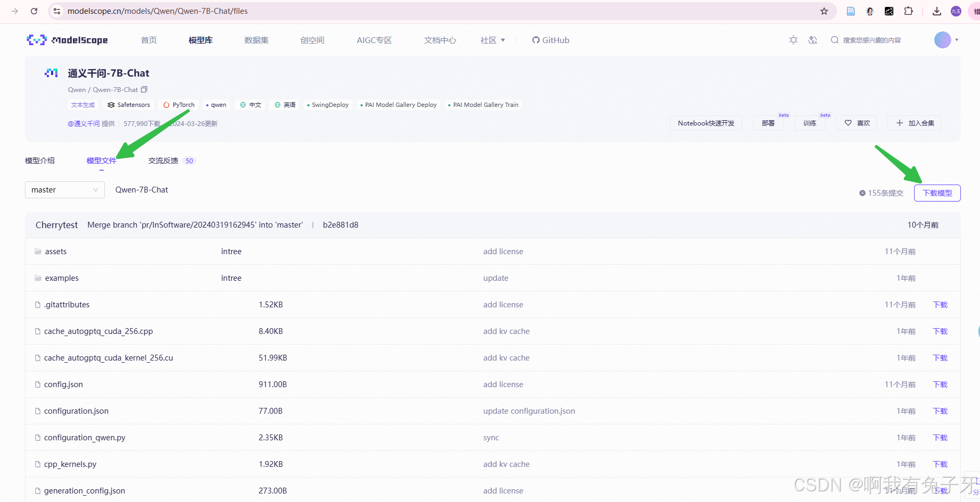Click the site info icon in address bar
This screenshot has height=502, width=980.
click(x=57, y=11)
